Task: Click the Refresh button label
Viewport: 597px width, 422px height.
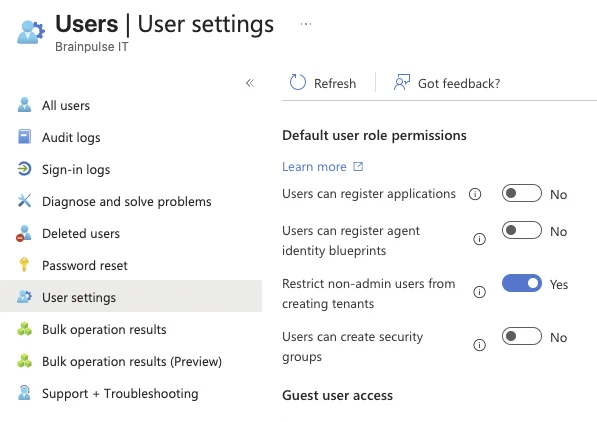Action: (335, 83)
